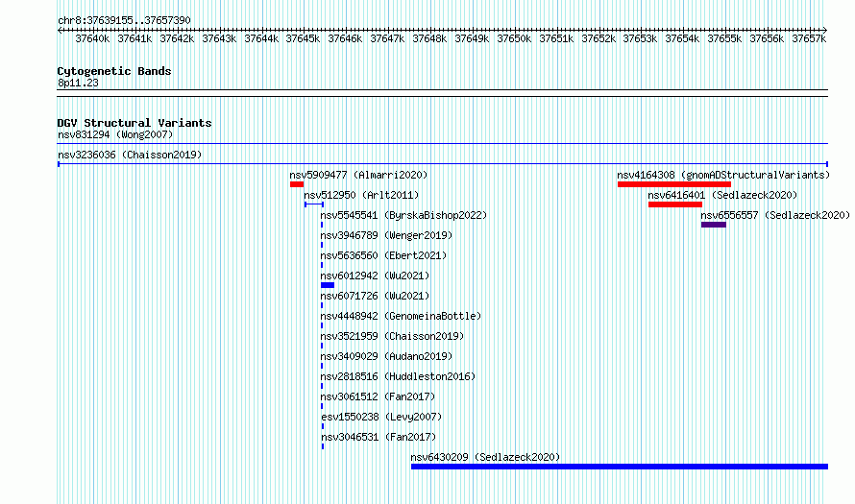Click the 37652k ruler position

(598, 38)
